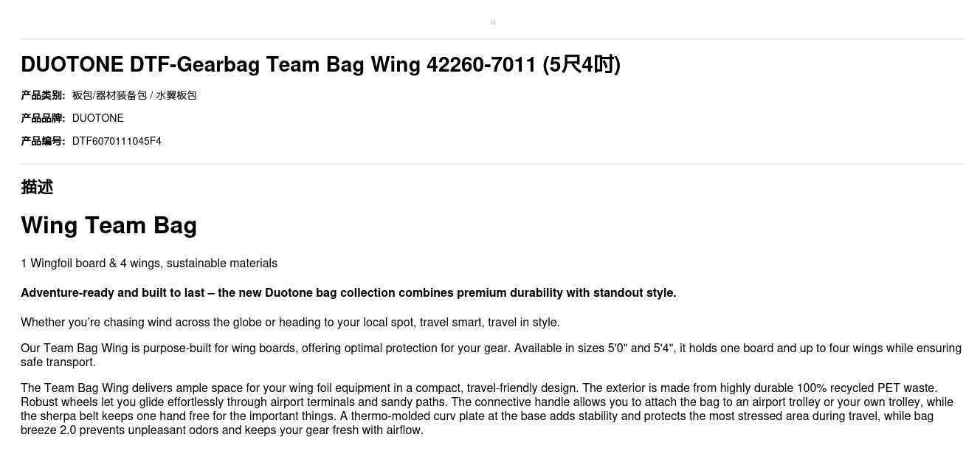
Task: Click the product title ending in (5尺4吋)
Action: tap(320, 65)
